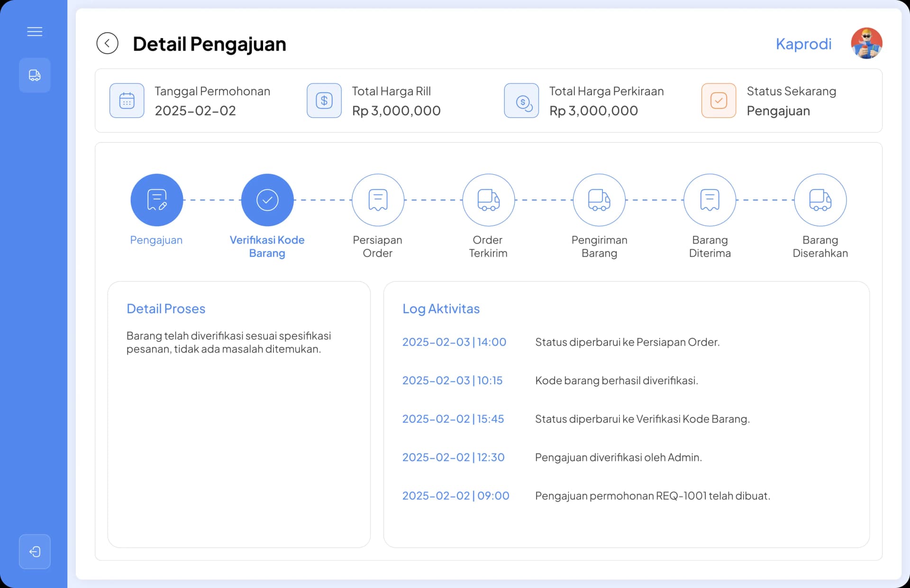Click the Kaprodi role label
The image size is (910, 588).
[x=803, y=44]
